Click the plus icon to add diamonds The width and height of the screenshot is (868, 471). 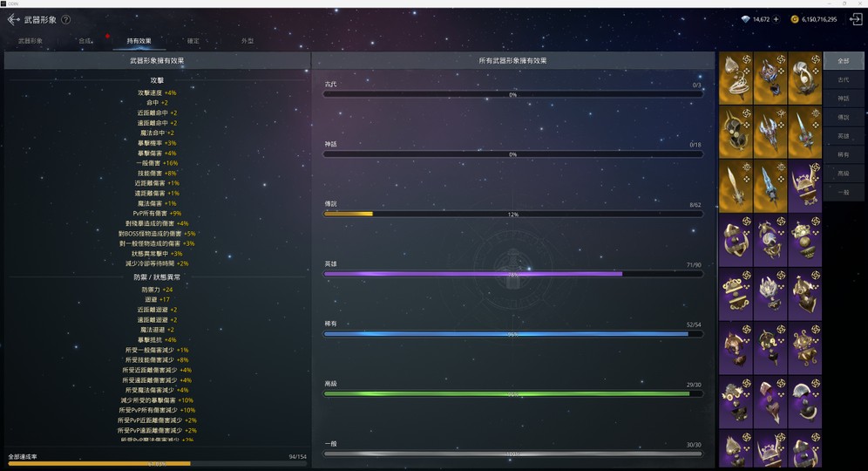pyautogui.click(x=776, y=19)
